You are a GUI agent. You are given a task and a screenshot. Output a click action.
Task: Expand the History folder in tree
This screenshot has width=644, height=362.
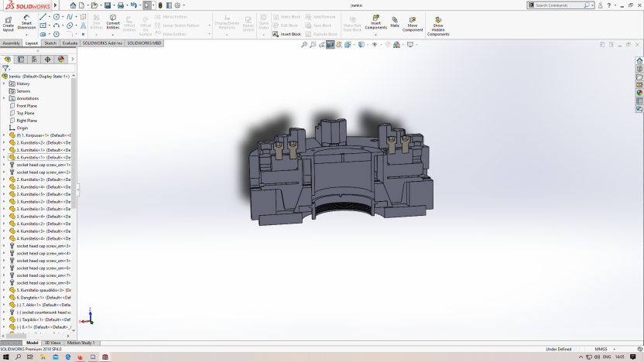tap(4, 84)
